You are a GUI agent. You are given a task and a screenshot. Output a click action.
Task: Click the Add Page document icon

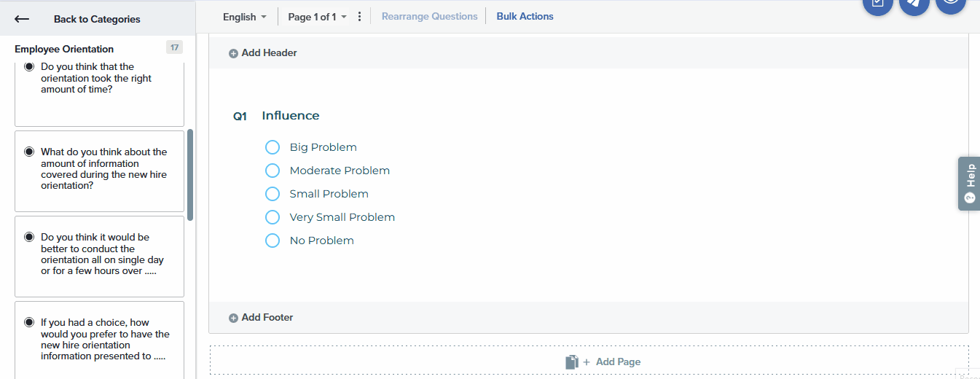tap(572, 362)
